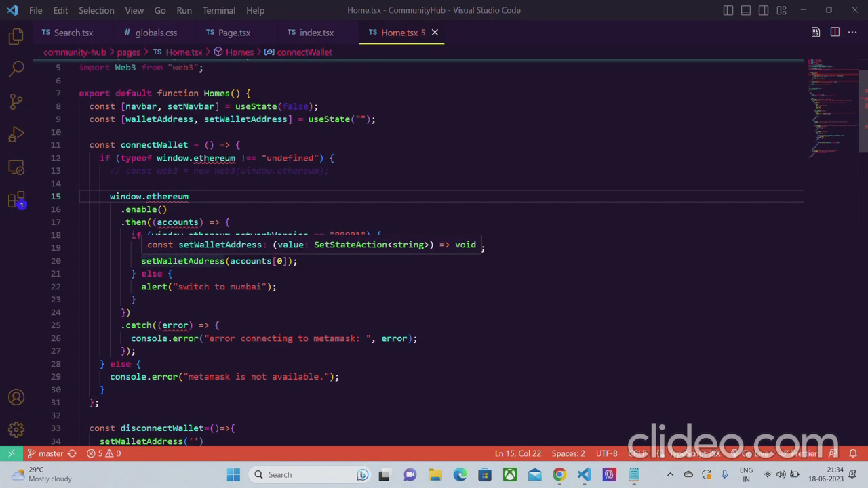Open the Go menu
The image size is (868, 488).
pyautogui.click(x=160, y=10)
